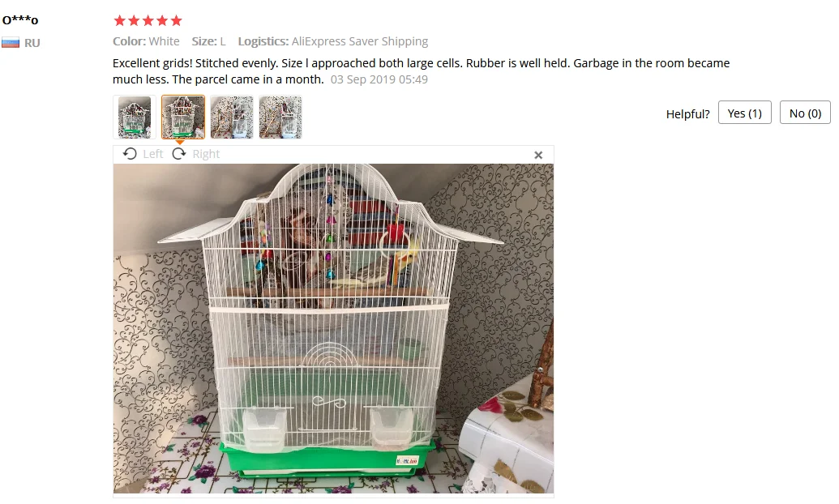Click the rotate left arrow icon
Image resolution: width=839 pixels, height=504 pixels.
coord(130,154)
